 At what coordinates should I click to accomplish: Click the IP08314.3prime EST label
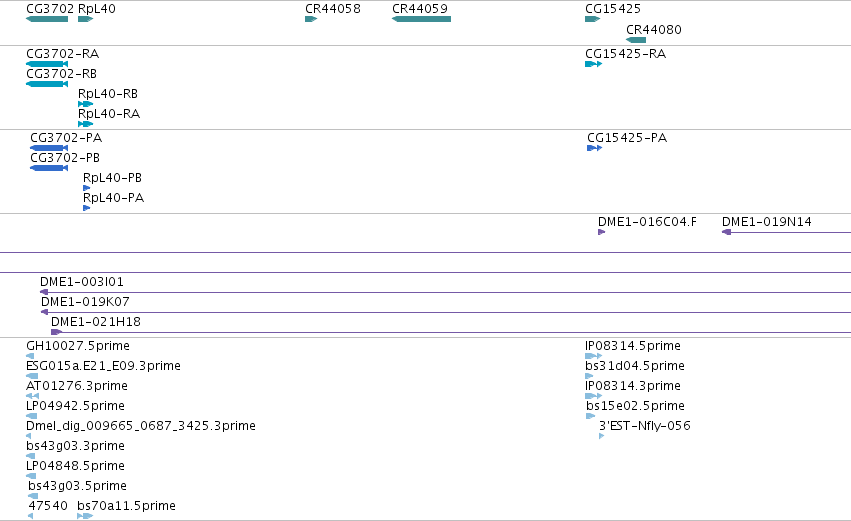coord(633,386)
